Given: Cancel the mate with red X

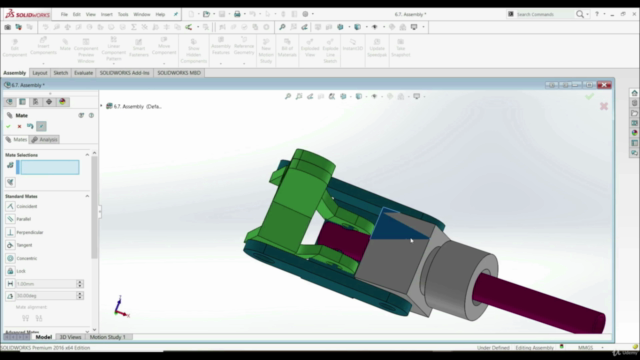Looking at the screenshot, I should (x=19, y=127).
